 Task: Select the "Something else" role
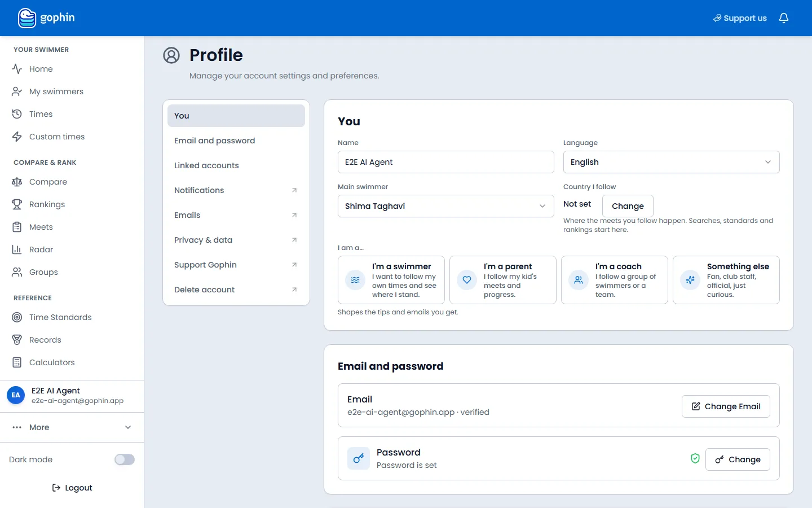726,280
